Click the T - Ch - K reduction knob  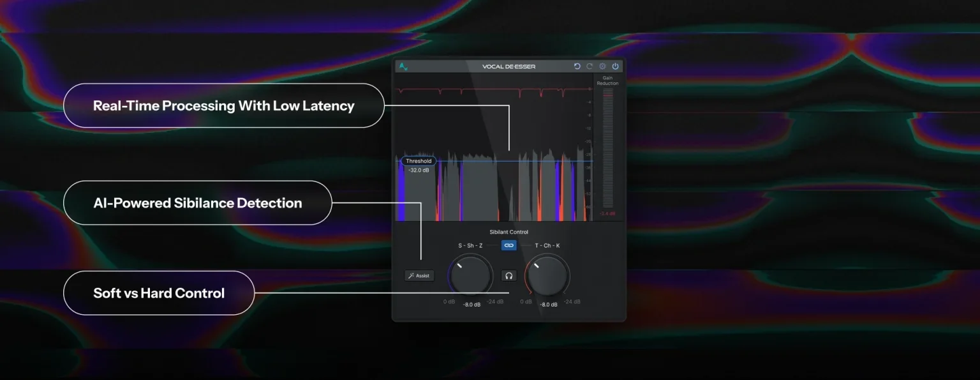[547, 276]
